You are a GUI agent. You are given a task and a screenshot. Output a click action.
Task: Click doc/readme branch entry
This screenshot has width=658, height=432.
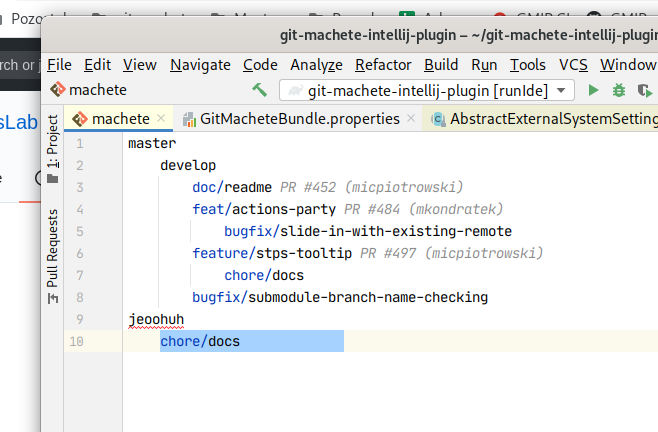click(232, 187)
